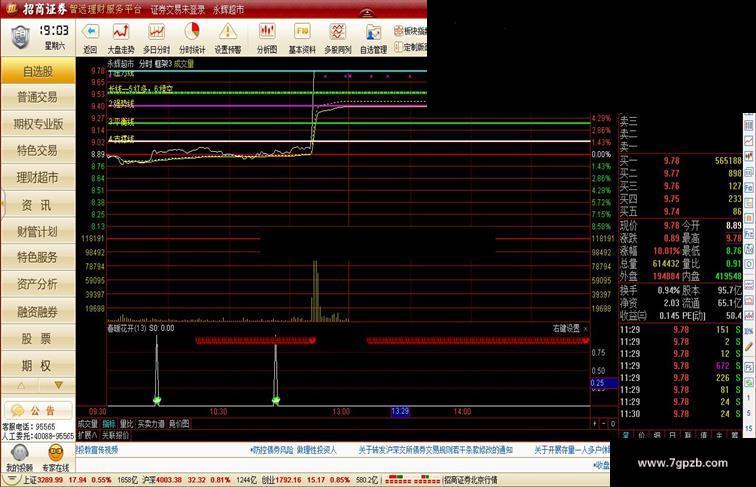Viewport: 756px width, 487px height.
Task: Select 普通交易 sidebar item
Action: click(x=38, y=97)
